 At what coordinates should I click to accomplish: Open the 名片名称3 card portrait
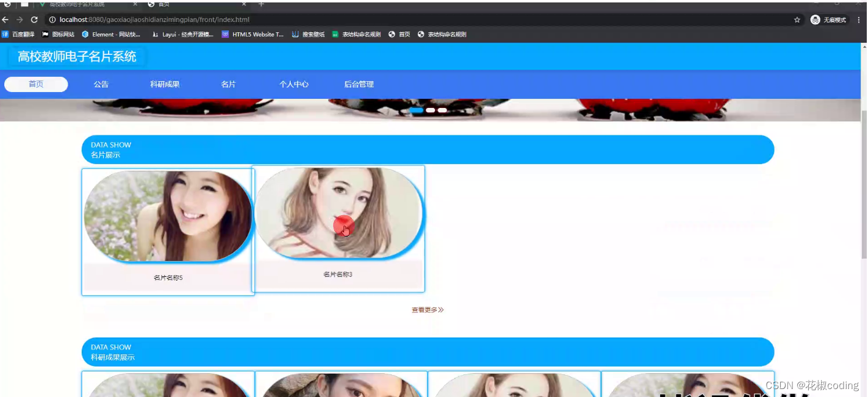tap(338, 213)
